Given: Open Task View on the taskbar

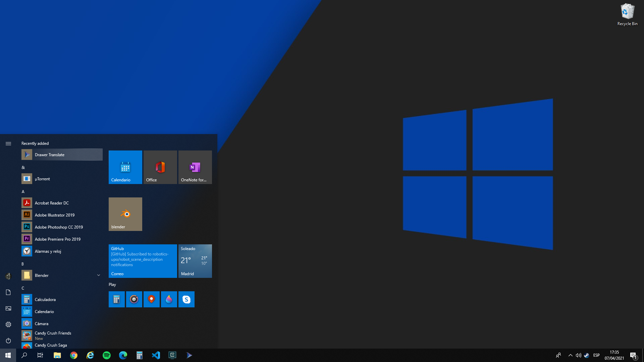Looking at the screenshot, I should pos(40,355).
